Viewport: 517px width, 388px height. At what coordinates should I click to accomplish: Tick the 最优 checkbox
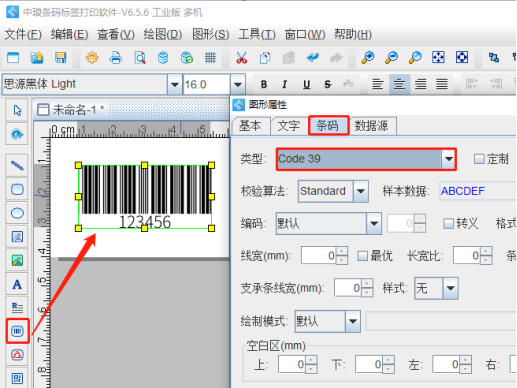363,256
